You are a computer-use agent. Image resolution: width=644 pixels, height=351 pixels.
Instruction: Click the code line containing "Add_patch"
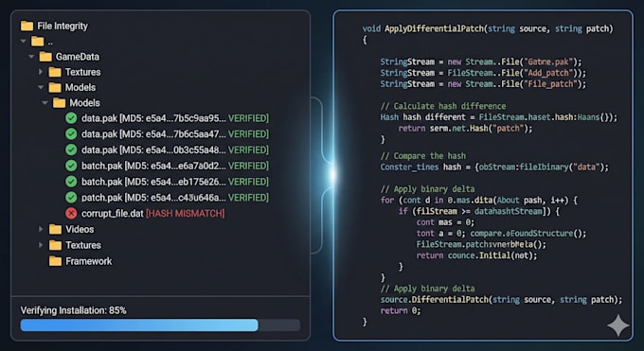pos(483,73)
